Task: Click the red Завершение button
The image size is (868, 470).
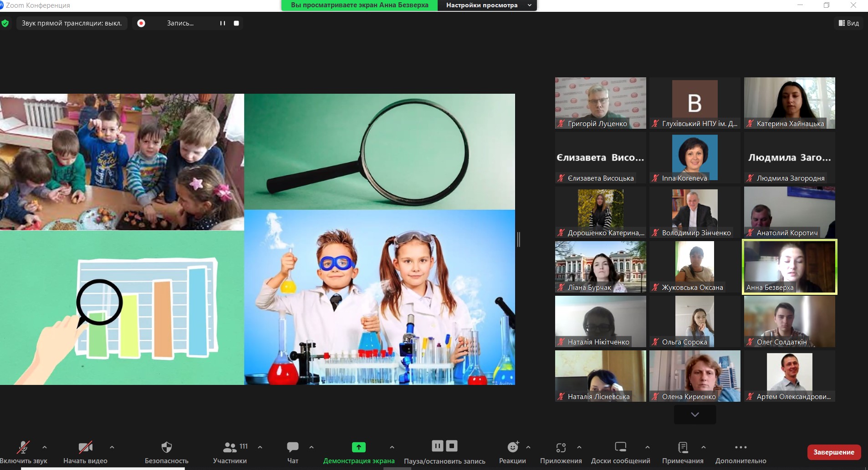Action: point(834,452)
